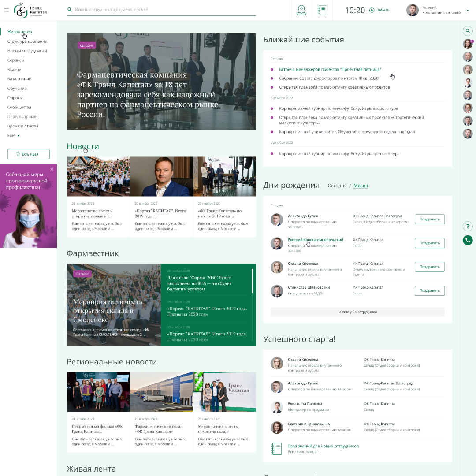Image resolution: width=476 pixels, height=476 pixels.
Task: Switch birthdays to Месяц tab
Action: point(361,186)
